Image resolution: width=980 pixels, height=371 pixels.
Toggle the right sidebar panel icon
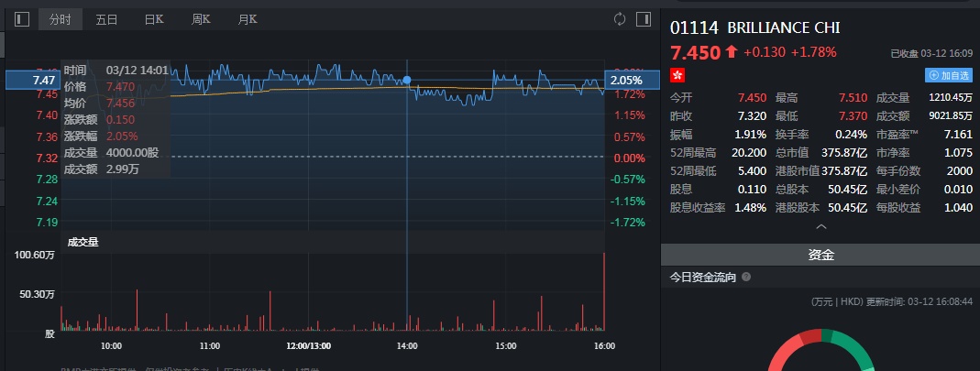pos(643,19)
